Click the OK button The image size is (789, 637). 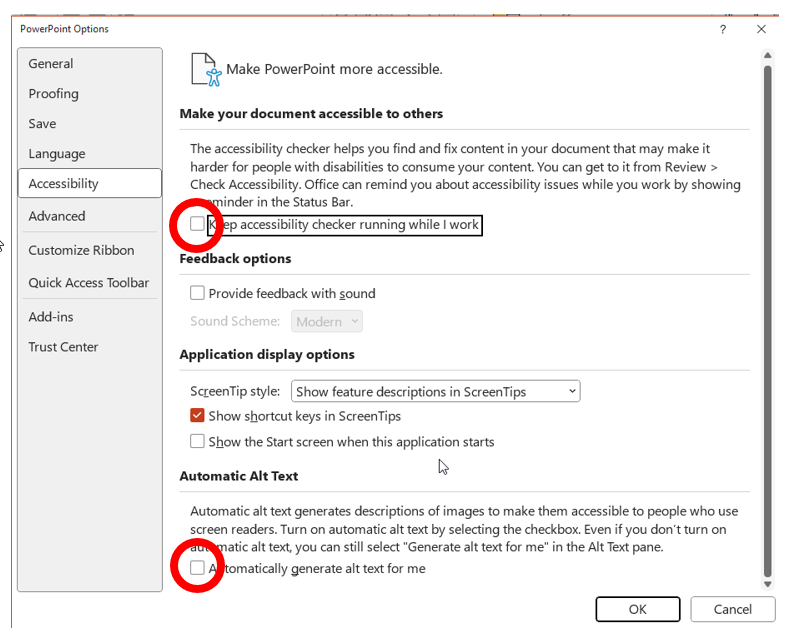coord(638,609)
